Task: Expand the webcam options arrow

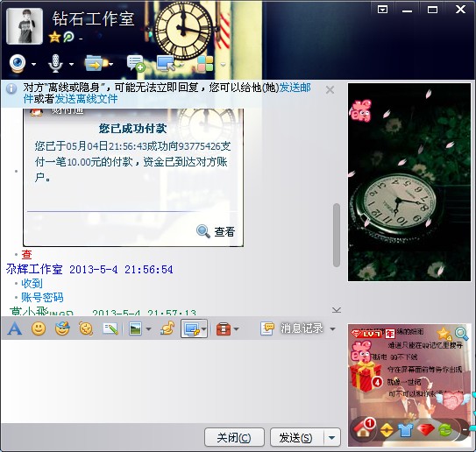Action: [33, 64]
